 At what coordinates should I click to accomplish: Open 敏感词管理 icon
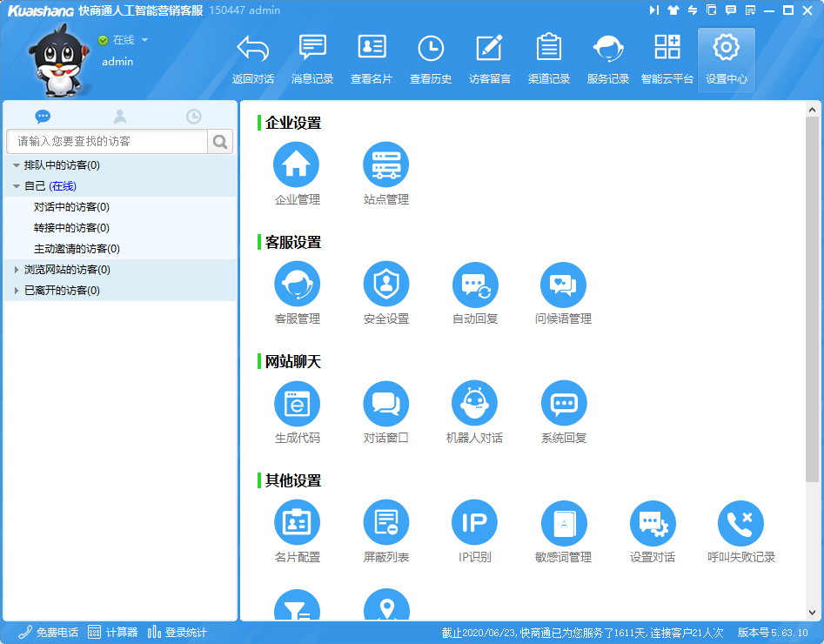(563, 523)
